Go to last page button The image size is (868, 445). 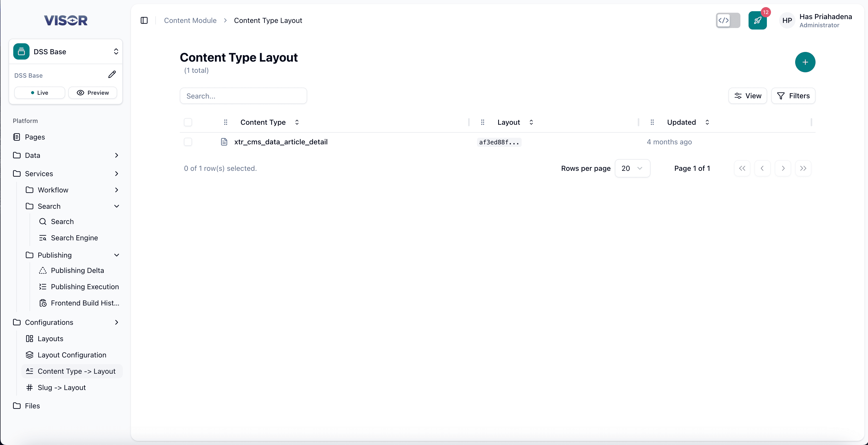803,169
